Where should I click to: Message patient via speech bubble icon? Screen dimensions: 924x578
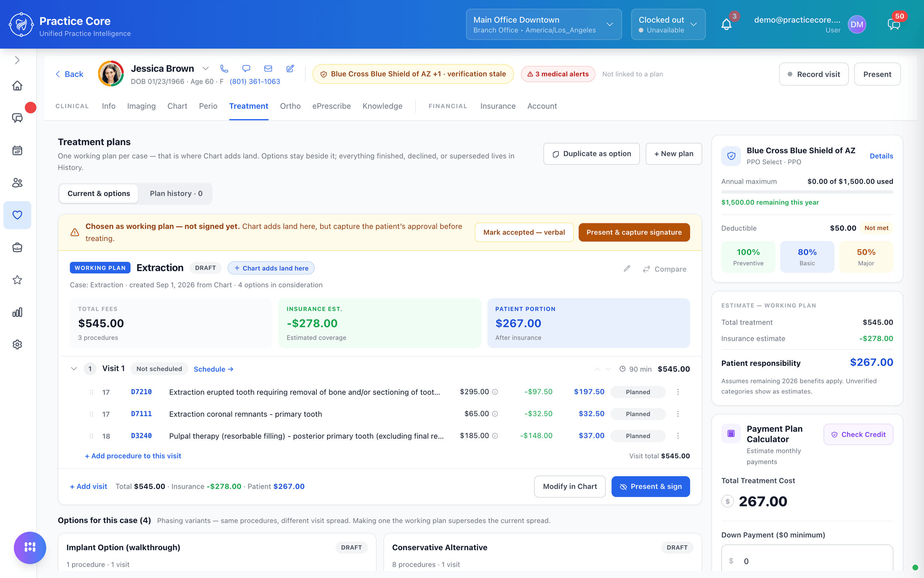pyautogui.click(x=246, y=68)
